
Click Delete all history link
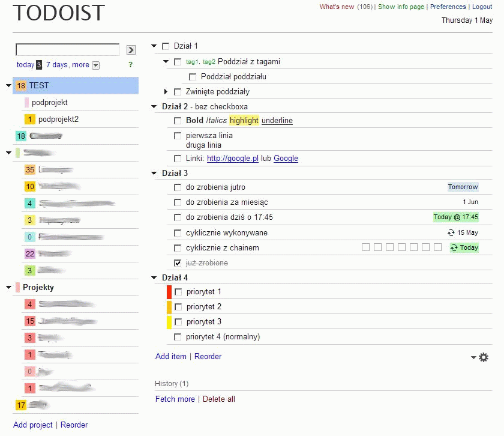[218, 399]
